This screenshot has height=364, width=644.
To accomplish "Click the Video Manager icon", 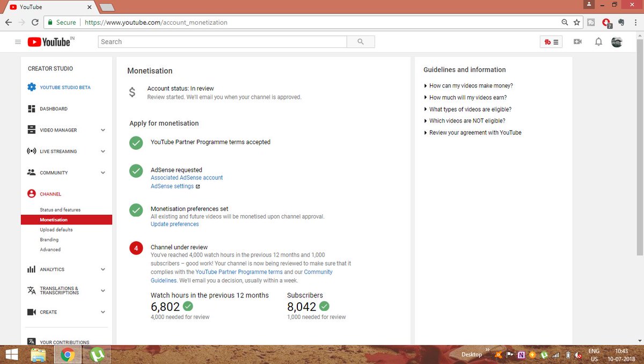I will tap(32, 130).
